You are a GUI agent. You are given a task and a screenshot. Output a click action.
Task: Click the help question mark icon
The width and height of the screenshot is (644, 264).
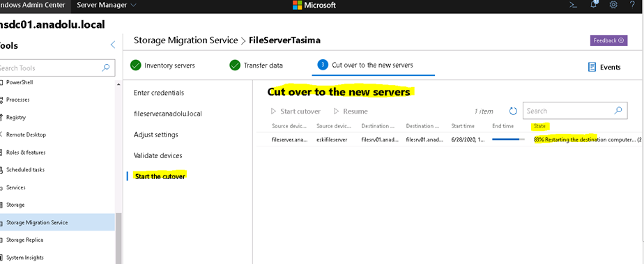[633, 5]
